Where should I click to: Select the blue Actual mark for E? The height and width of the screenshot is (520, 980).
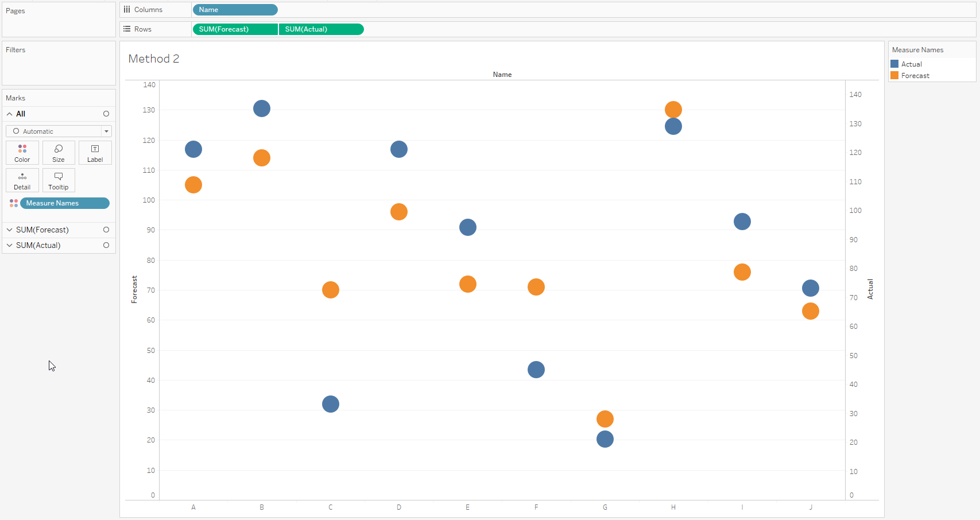[x=468, y=227]
